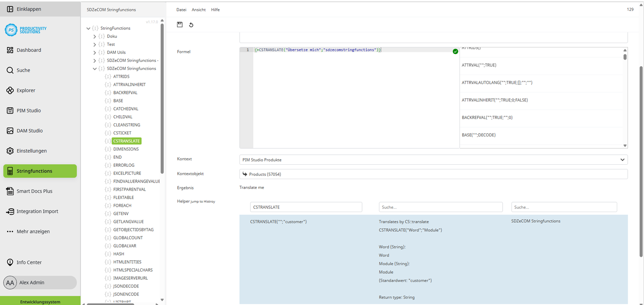Expand the DAM Utils tree folder

pos(95,52)
